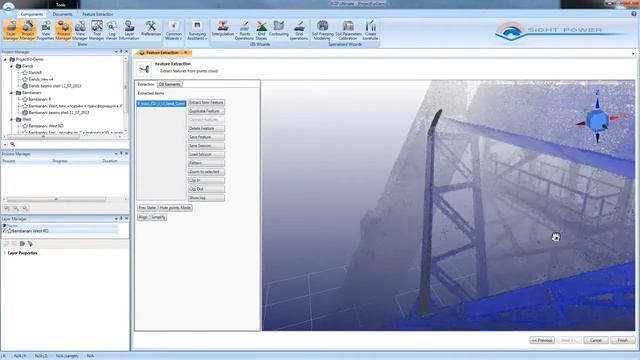Switch to the Components ribbon tab
640x360 pixels.
coord(31,14)
